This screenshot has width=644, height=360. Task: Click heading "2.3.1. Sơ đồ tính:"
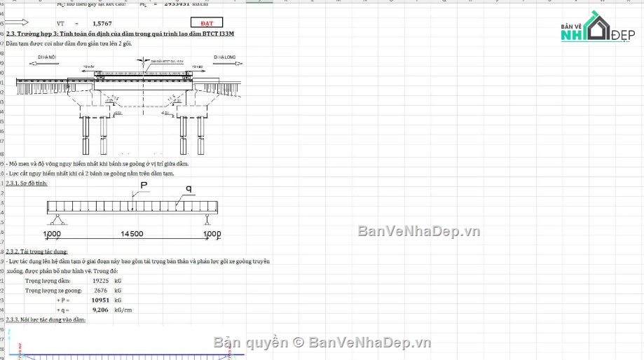click(27, 183)
